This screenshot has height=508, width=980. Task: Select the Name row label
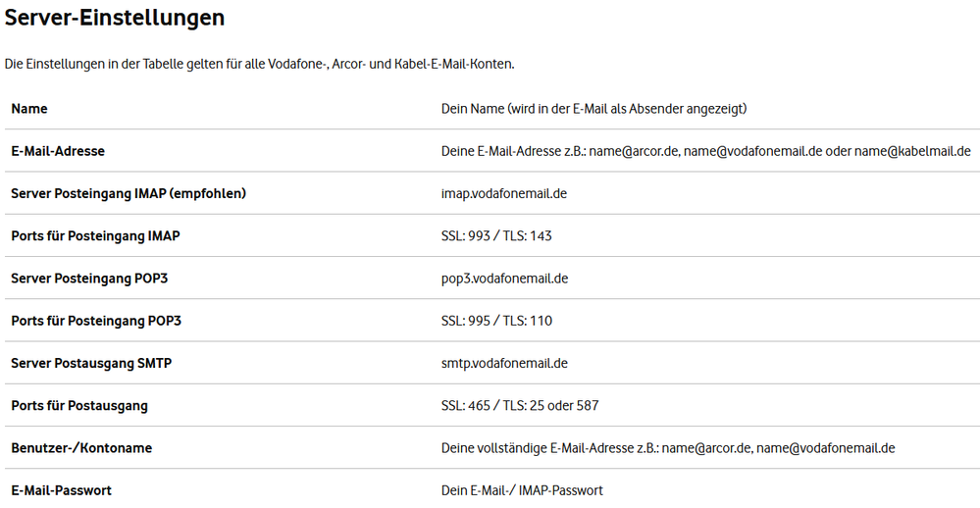pyautogui.click(x=29, y=109)
